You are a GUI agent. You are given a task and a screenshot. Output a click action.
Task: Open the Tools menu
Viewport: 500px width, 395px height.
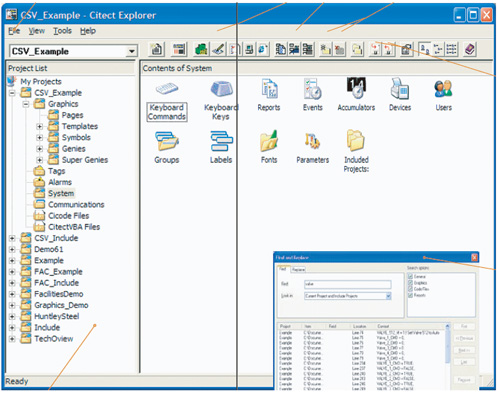pos(62,31)
